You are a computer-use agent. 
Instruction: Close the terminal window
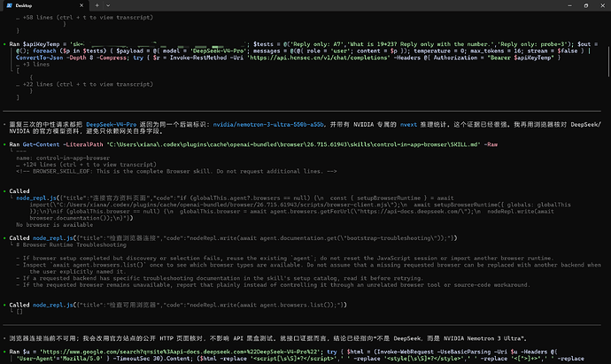[602, 5]
